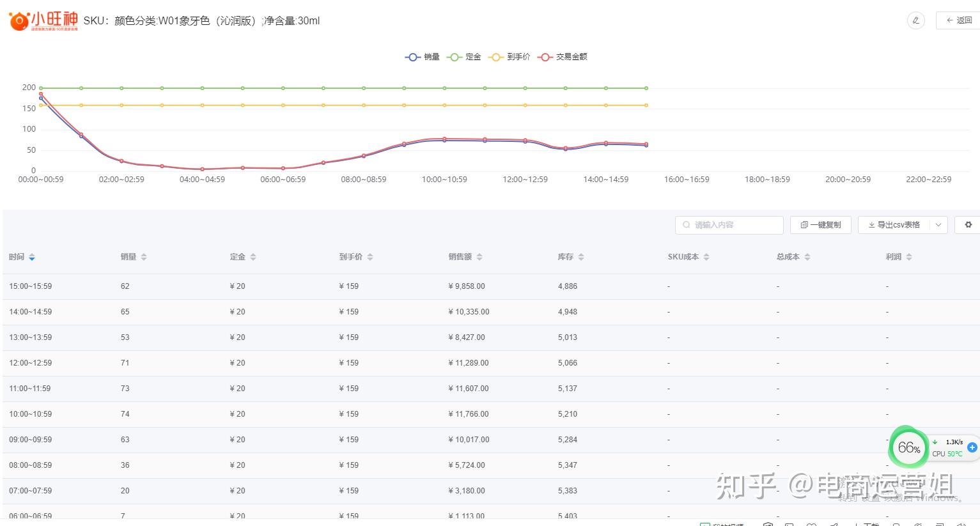This screenshot has width=980, height=526.
Task: Click stock value 5,066
Action: [568, 363]
